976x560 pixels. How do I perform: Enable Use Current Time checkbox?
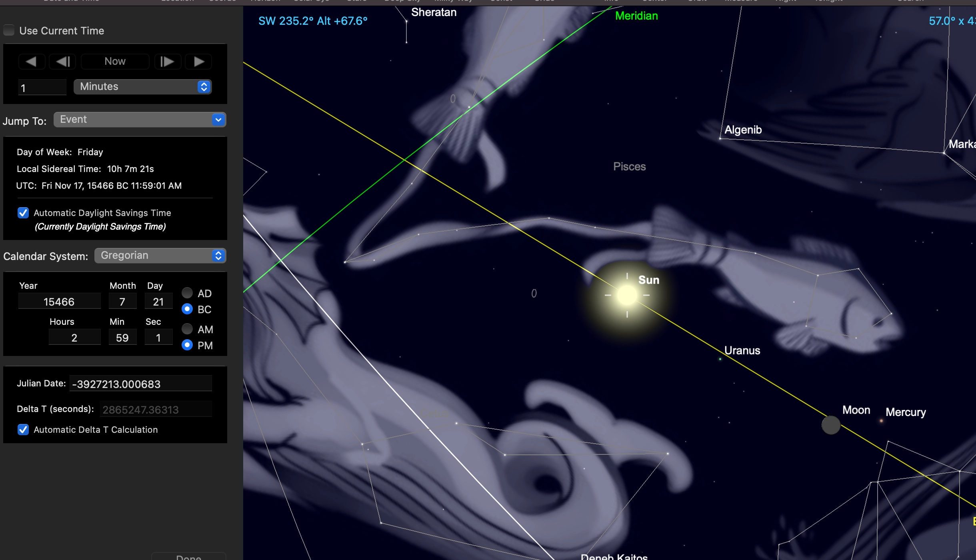(x=9, y=30)
